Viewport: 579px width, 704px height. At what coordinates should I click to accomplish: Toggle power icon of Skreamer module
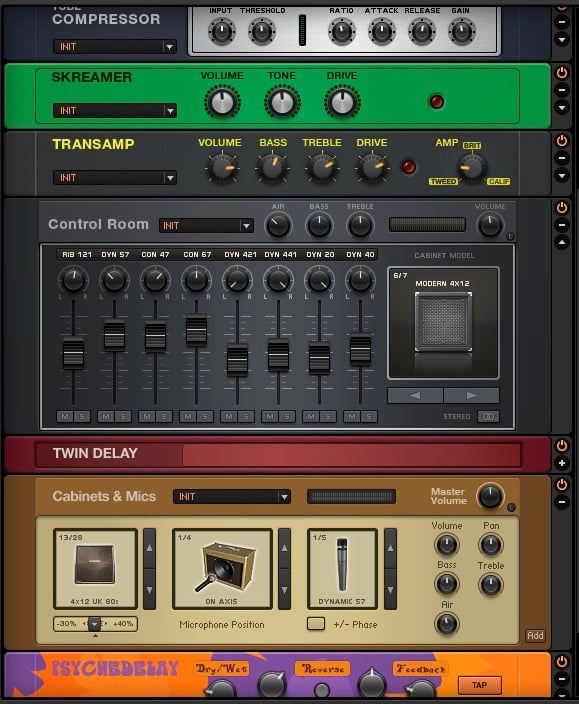(x=561, y=73)
